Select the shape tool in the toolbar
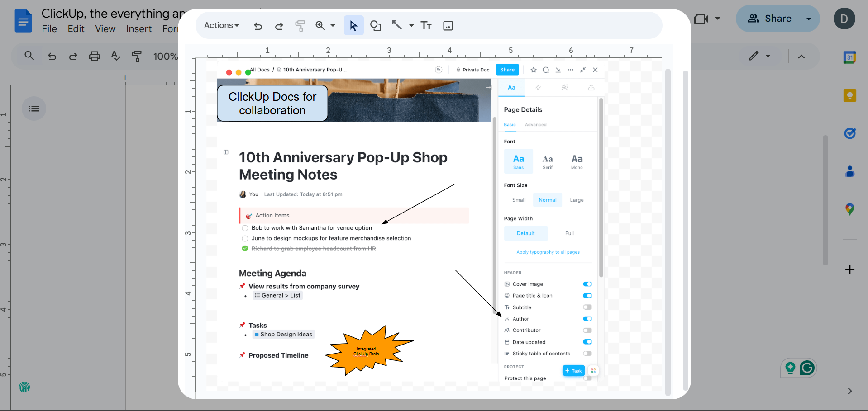 (376, 25)
